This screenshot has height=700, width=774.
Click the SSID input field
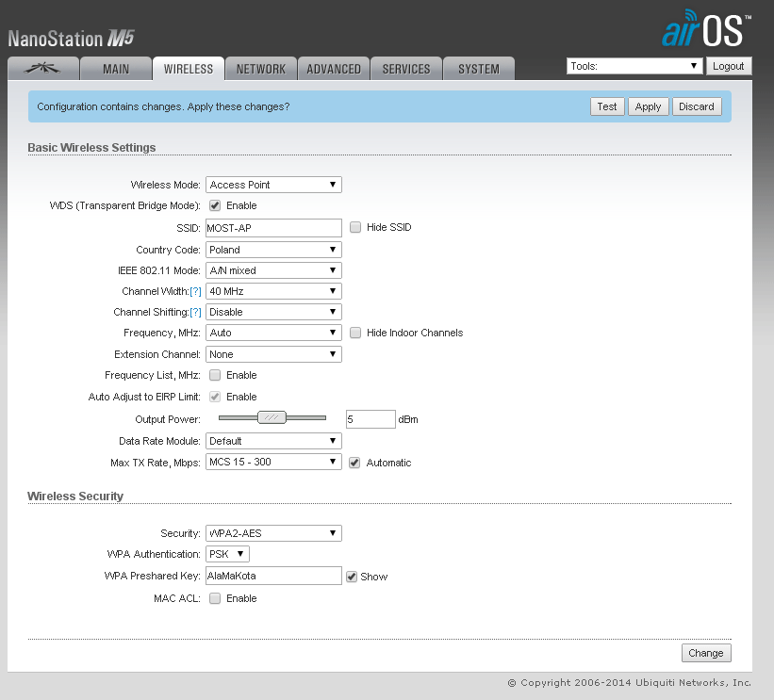[x=273, y=228]
